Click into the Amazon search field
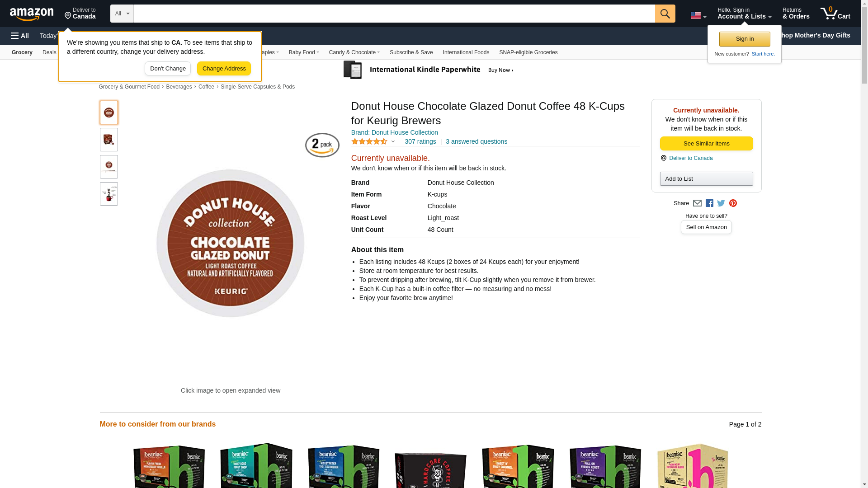 tap(394, 14)
